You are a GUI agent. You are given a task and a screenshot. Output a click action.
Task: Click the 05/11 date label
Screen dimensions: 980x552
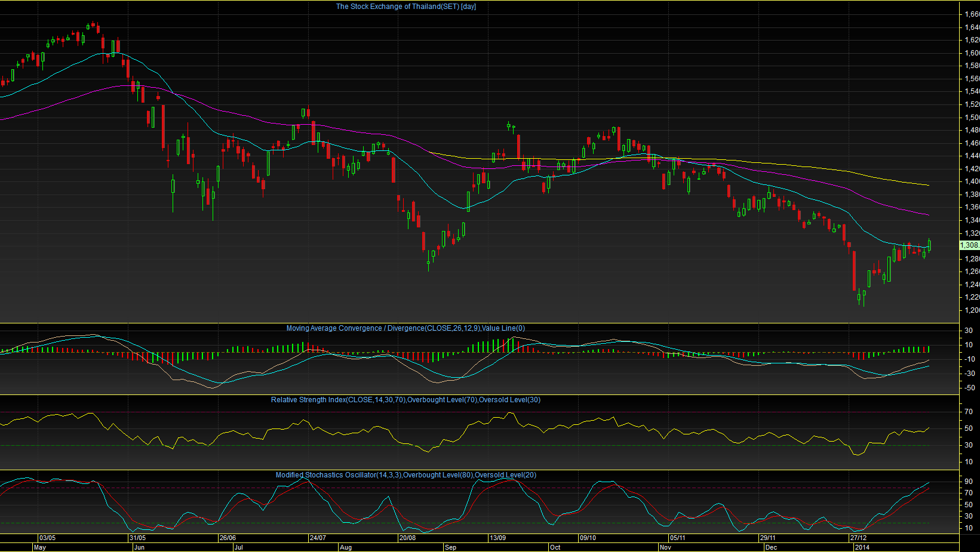click(x=677, y=538)
